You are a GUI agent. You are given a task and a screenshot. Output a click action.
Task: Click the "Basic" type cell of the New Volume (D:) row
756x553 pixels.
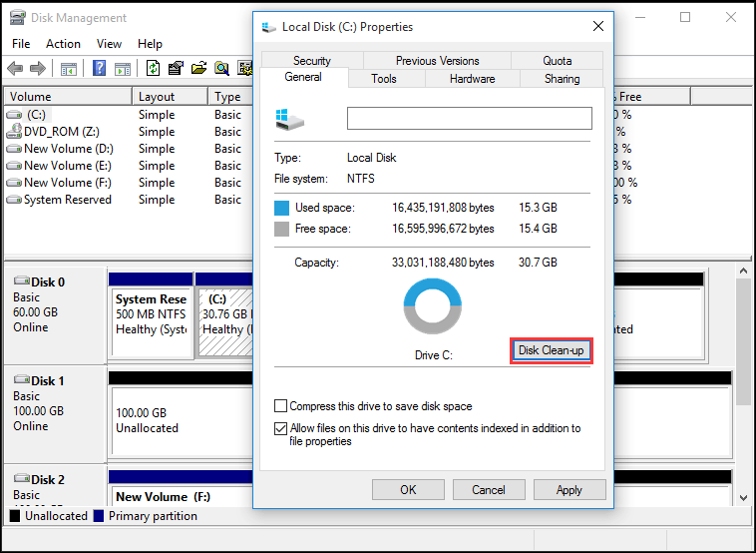pyautogui.click(x=227, y=149)
